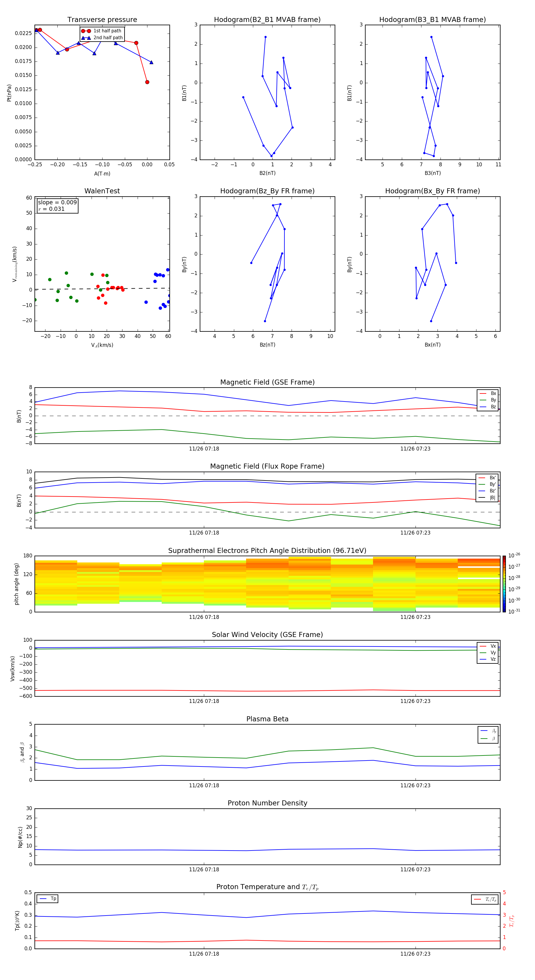Click the 'Plasma Beta' panel title
The image size is (535, 980).
pyautogui.click(x=267, y=719)
